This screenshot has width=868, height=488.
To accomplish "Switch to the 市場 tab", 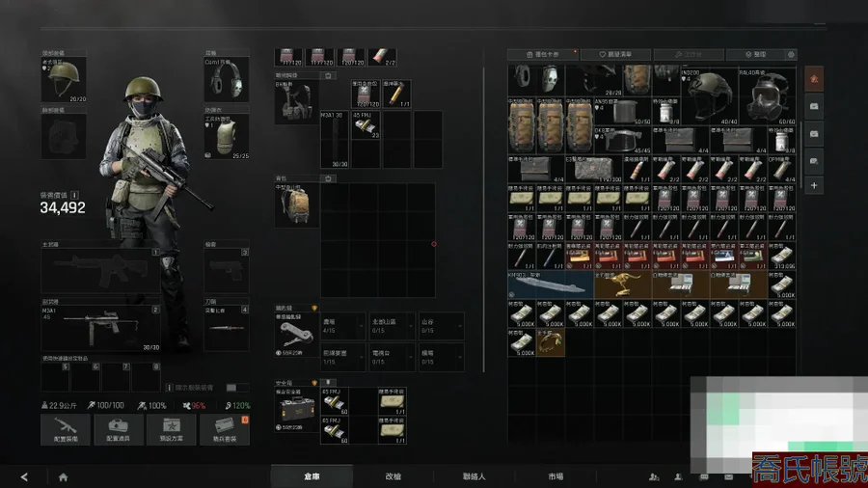I will [x=556, y=476].
